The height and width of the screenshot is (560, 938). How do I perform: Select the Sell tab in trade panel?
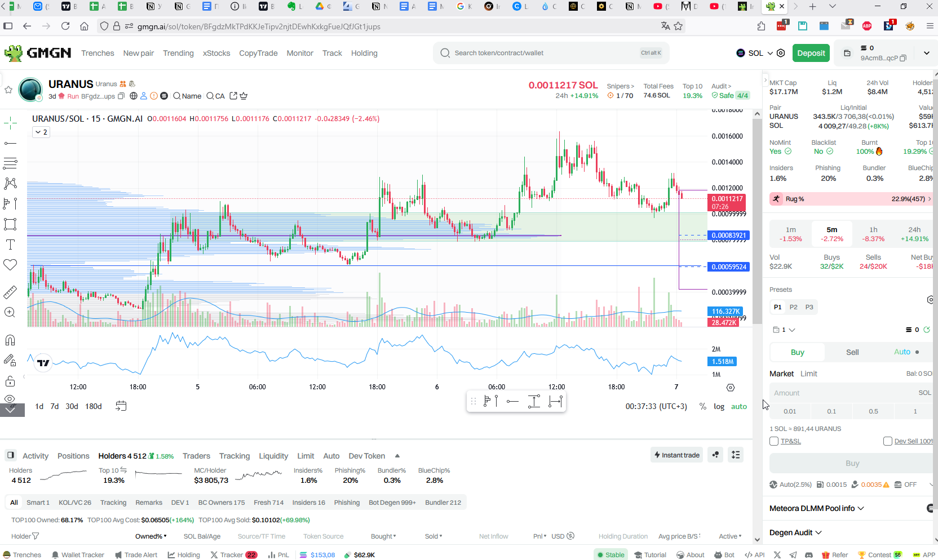tap(852, 352)
